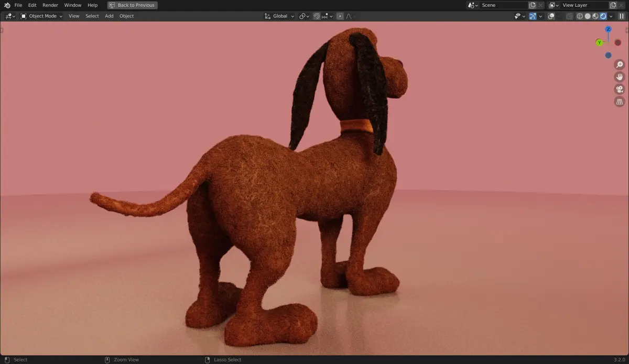Expand the sidebar with small arrow tab
The image size is (629, 364).
(x=627, y=30)
